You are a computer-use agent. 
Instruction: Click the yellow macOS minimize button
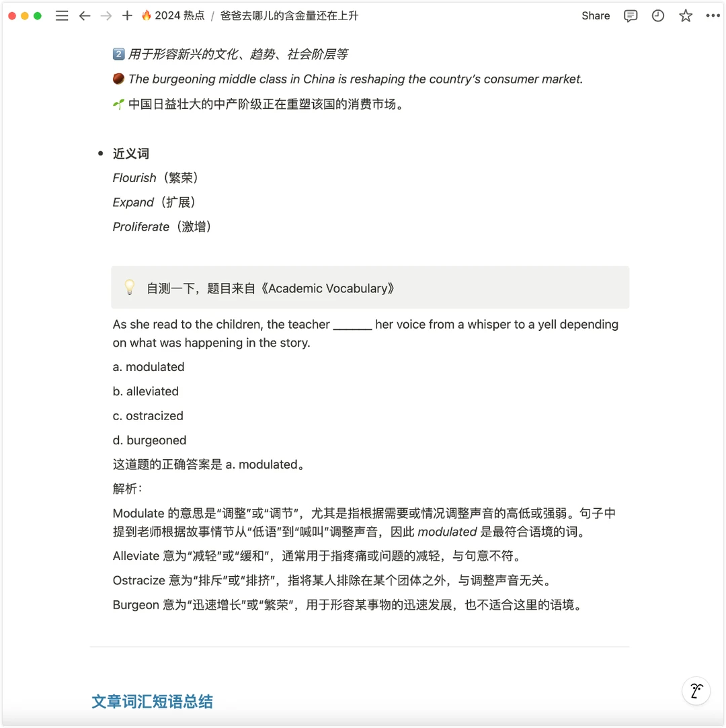[x=25, y=15]
